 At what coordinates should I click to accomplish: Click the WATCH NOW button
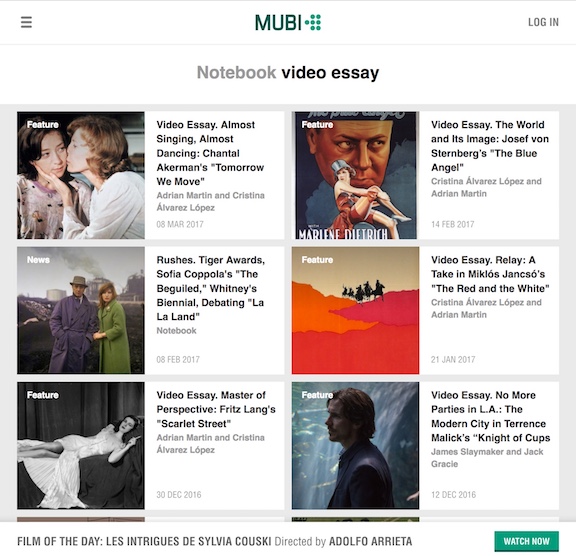pos(526,541)
